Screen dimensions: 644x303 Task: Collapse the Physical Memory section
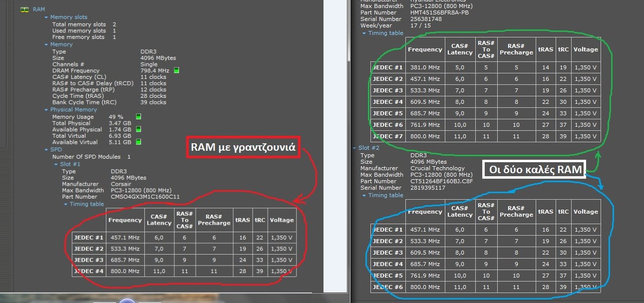pos(46,110)
